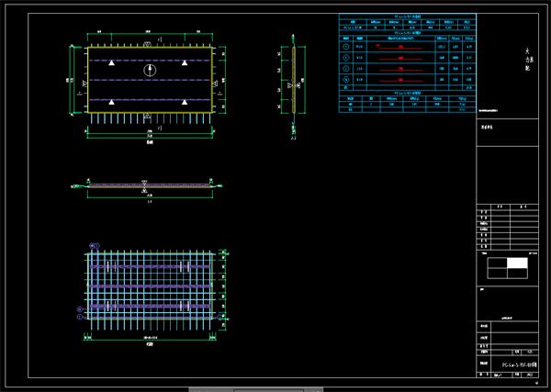Viewport: 551px width, 392px height.
Task: Select the vertical white title text in the title block
Action: click(527, 60)
